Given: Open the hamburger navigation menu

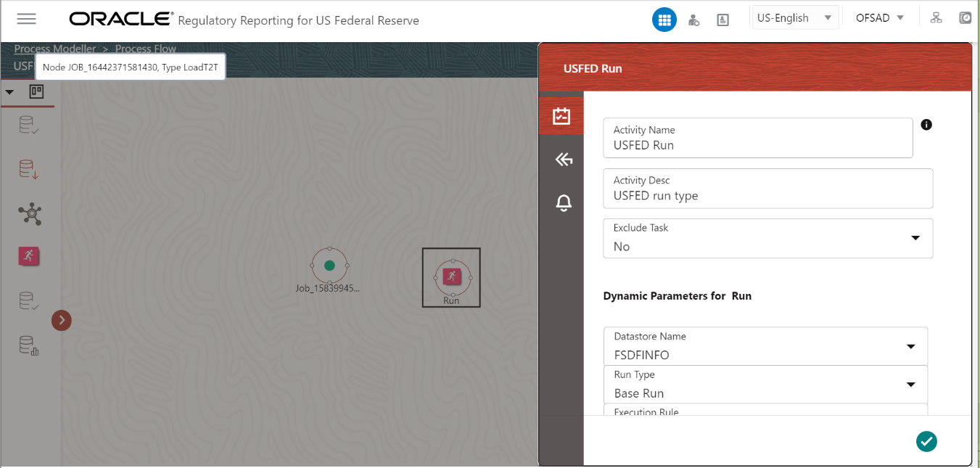Looking at the screenshot, I should (x=26, y=19).
